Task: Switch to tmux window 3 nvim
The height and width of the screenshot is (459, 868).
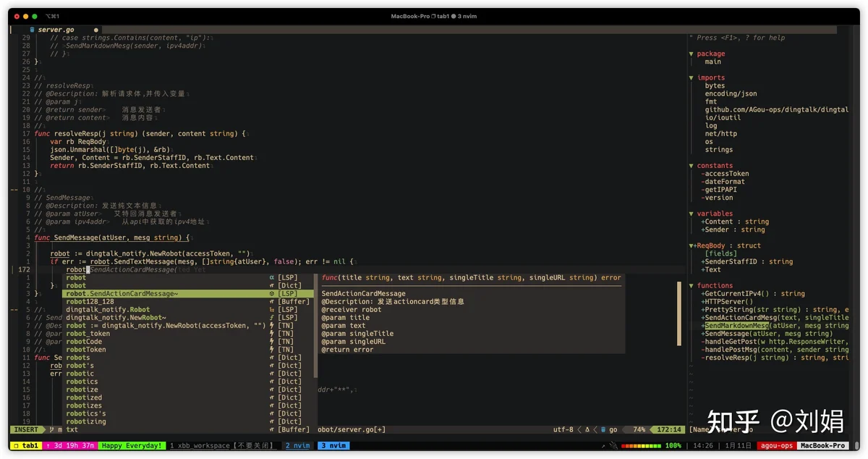Action: pos(333,446)
